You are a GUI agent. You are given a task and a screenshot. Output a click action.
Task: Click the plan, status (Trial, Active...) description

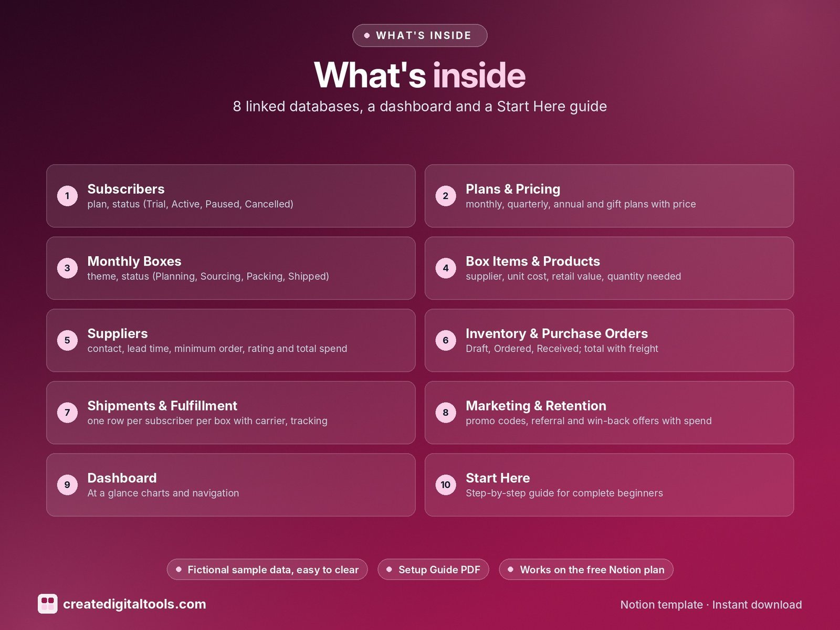pos(190,204)
